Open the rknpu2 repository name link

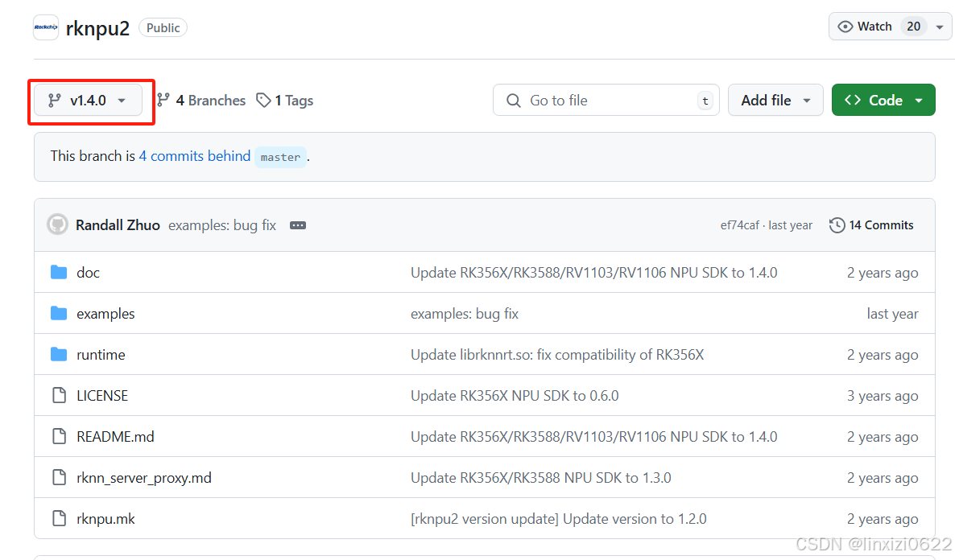tap(97, 28)
